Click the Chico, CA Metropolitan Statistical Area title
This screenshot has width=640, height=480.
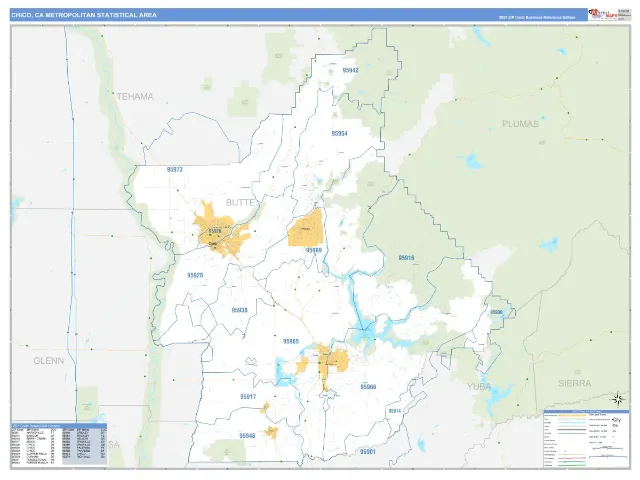84,15
